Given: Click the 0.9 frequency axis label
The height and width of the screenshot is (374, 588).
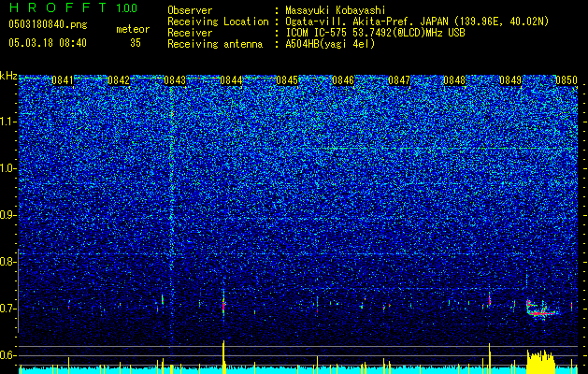Looking at the screenshot, I should (x=7, y=215).
